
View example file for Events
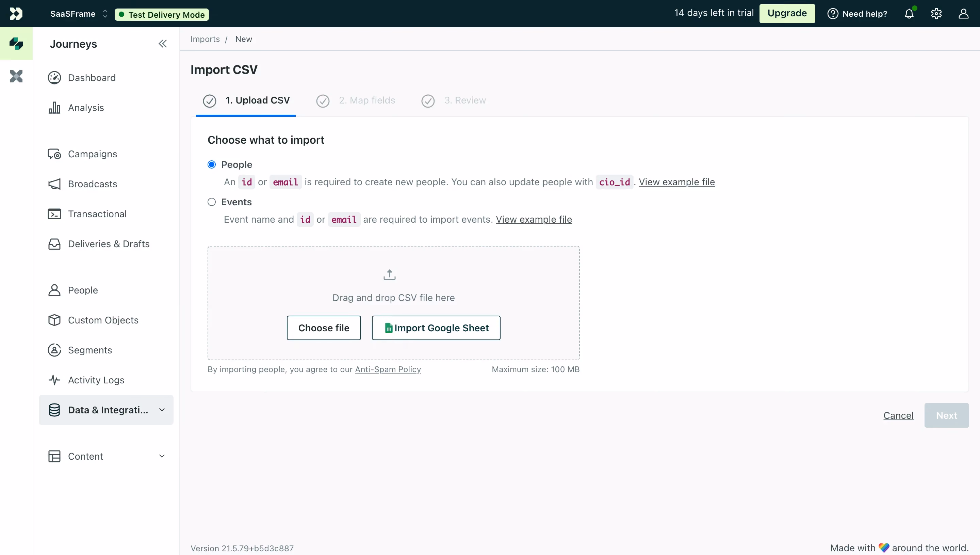tap(534, 219)
